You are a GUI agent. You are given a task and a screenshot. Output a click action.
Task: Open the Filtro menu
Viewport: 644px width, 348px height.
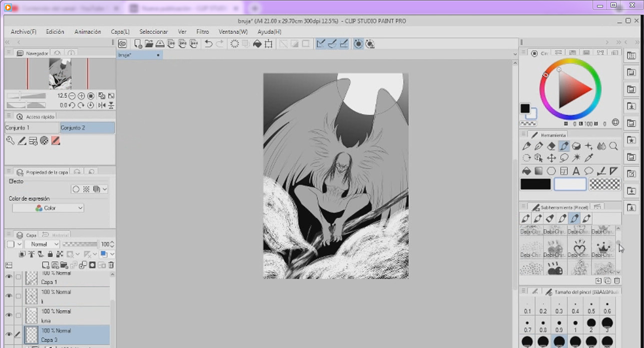pyautogui.click(x=202, y=31)
